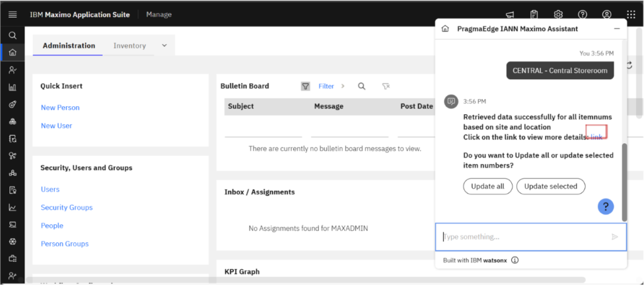Open the megaphone announcements icon
The image size is (644, 287).
509,15
